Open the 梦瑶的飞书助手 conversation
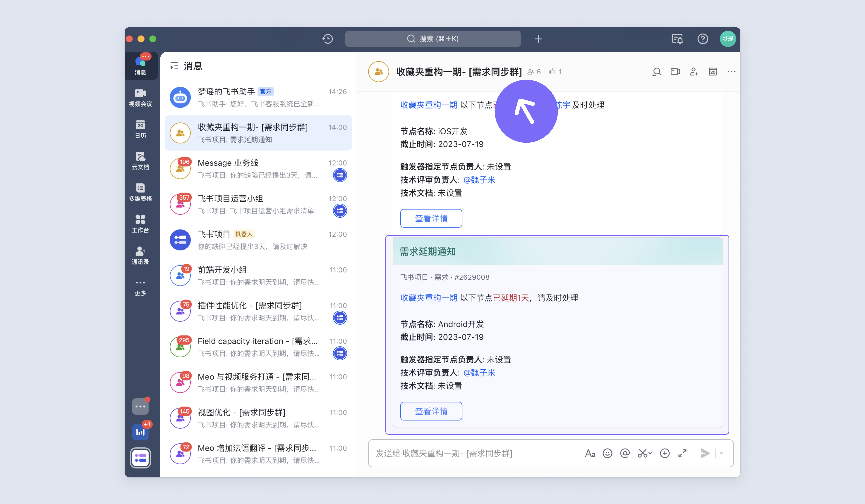 pos(258,97)
